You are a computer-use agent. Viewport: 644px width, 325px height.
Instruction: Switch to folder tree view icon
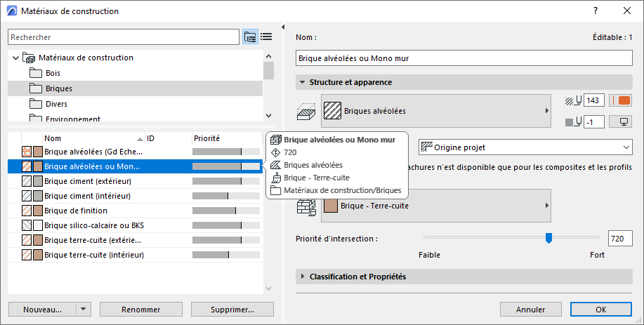250,37
